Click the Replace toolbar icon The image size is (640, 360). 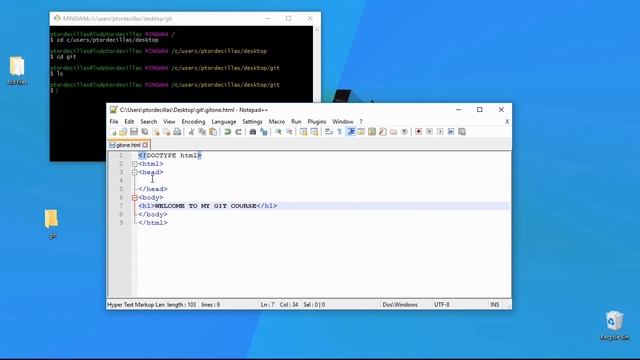[264, 132]
